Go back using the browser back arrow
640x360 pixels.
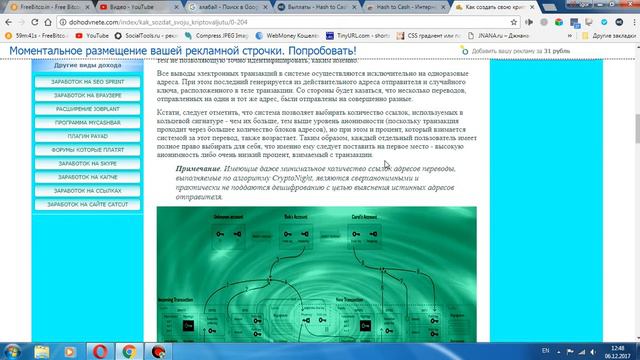point(9,22)
